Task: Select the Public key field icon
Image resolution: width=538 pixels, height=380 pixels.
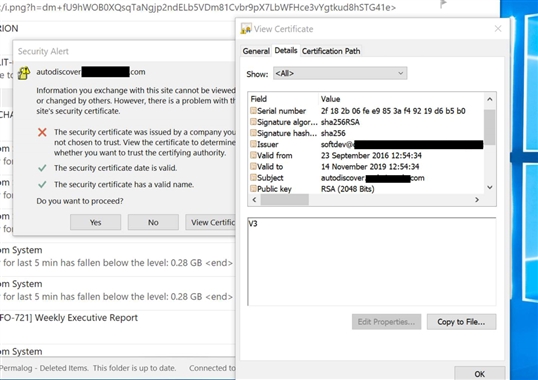Action: tap(253, 189)
